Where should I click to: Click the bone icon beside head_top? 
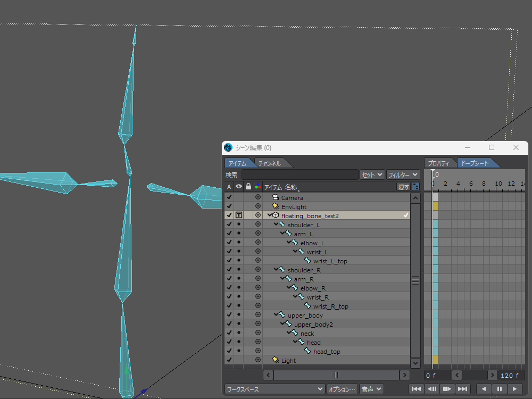307,351
